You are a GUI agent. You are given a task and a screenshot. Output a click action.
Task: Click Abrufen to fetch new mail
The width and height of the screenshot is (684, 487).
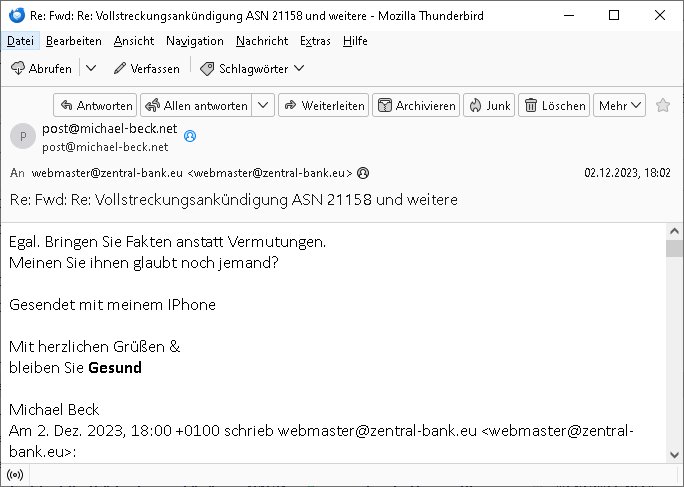(41, 69)
